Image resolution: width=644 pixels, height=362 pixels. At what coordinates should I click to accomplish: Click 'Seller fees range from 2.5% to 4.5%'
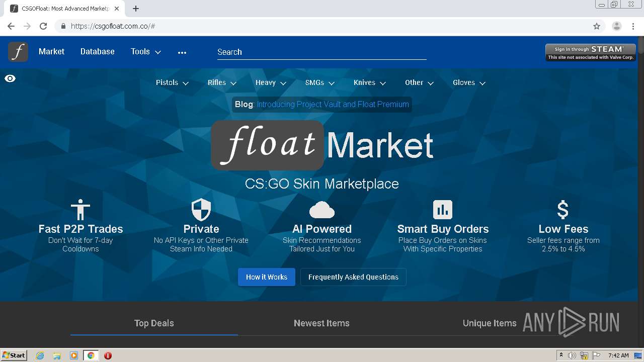tap(563, 244)
